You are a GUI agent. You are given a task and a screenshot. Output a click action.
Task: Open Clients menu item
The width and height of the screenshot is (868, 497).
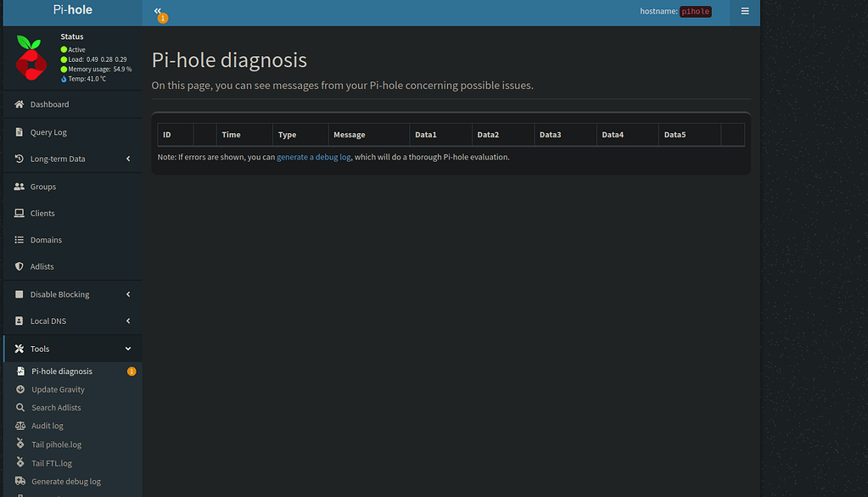click(x=72, y=213)
